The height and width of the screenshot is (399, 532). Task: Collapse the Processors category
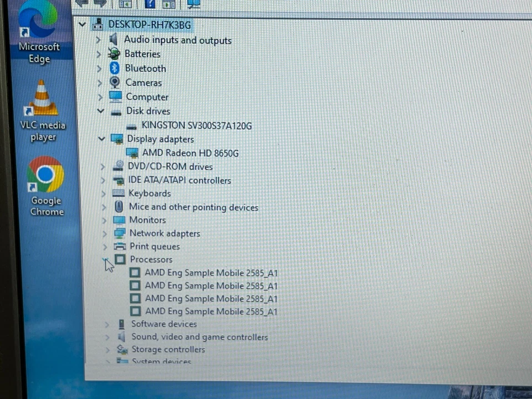(105, 259)
